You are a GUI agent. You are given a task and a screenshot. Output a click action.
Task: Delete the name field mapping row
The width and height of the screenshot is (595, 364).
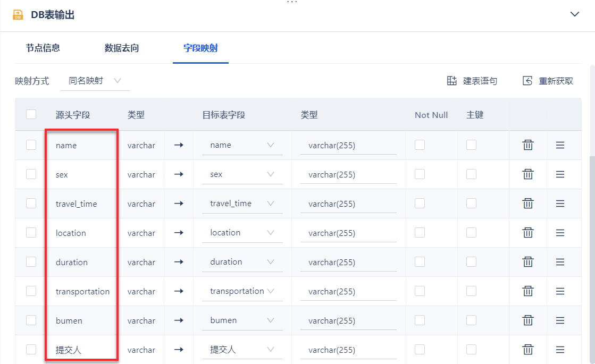[x=528, y=145]
